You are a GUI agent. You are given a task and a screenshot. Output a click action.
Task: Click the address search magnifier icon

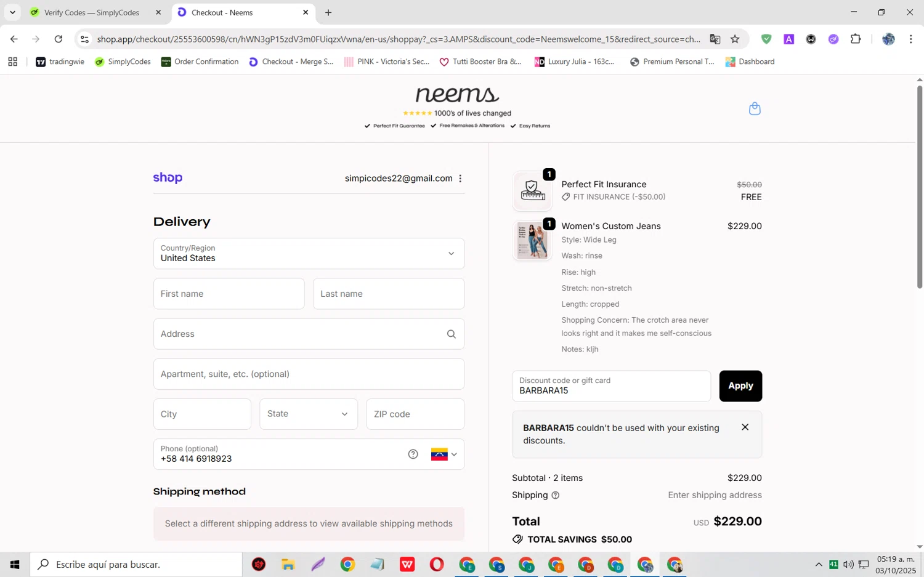click(x=451, y=334)
